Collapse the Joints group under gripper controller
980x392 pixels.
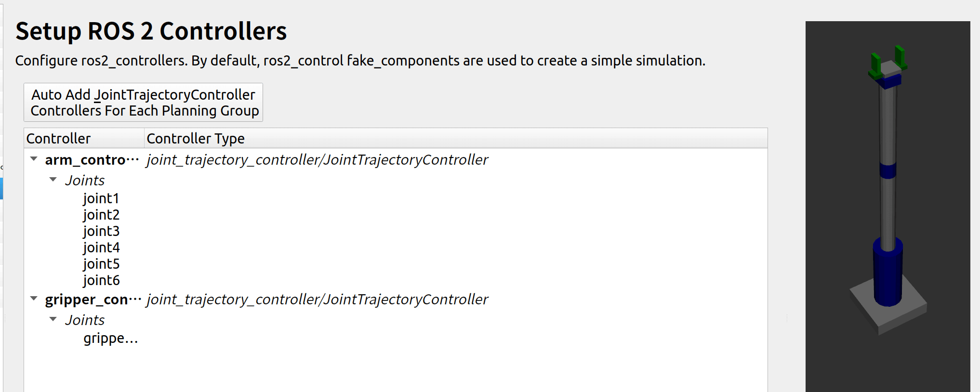tap(53, 319)
